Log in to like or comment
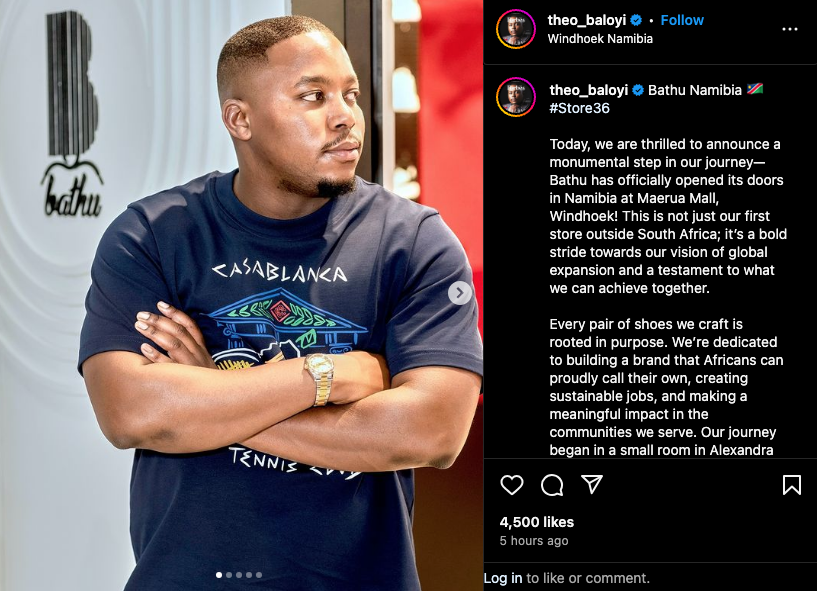 click(x=503, y=578)
